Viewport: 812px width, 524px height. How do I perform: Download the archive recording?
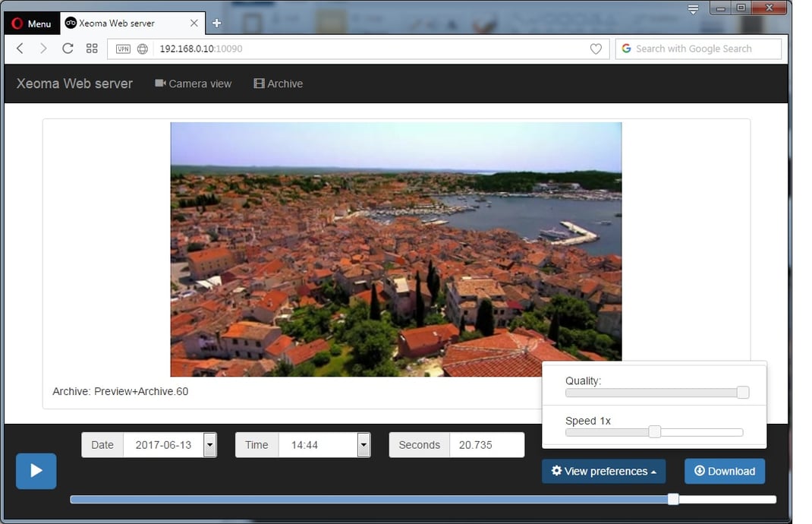[x=725, y=471]
